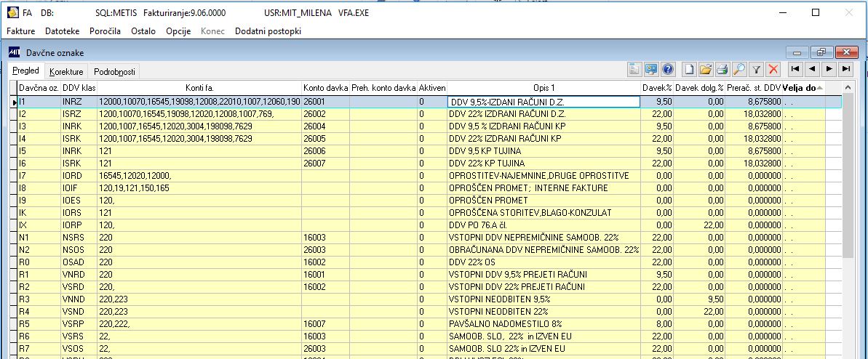
Task: Click the Opis 1 field of row I1
Action: pos(544,102)
